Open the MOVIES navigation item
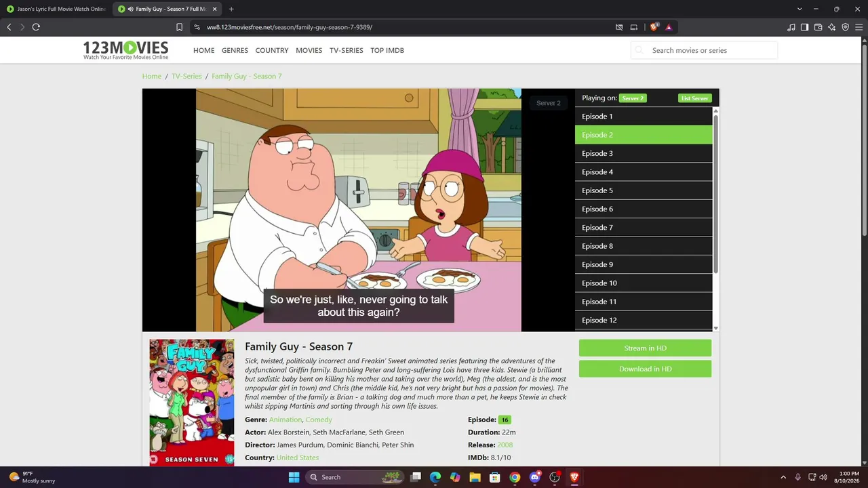Image resolution: width=868 pixels, height=488 pixels. coord(309,50)
